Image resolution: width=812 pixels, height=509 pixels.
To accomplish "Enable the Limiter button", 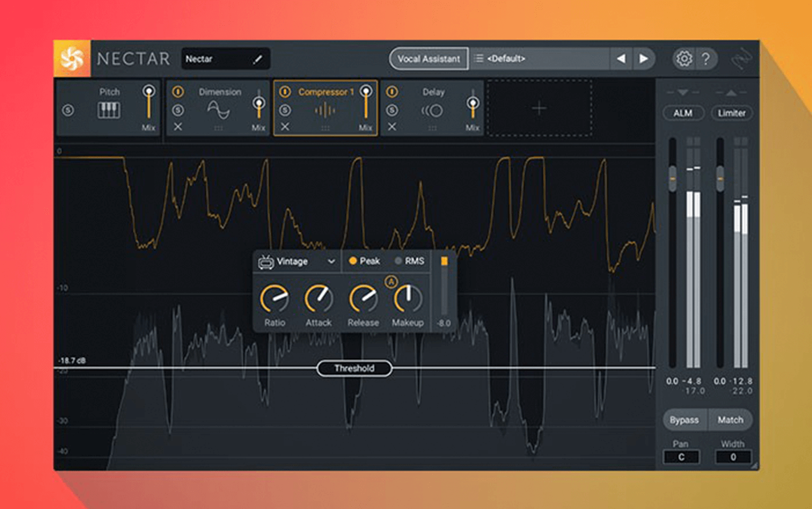I will click(x=731, y=113).
